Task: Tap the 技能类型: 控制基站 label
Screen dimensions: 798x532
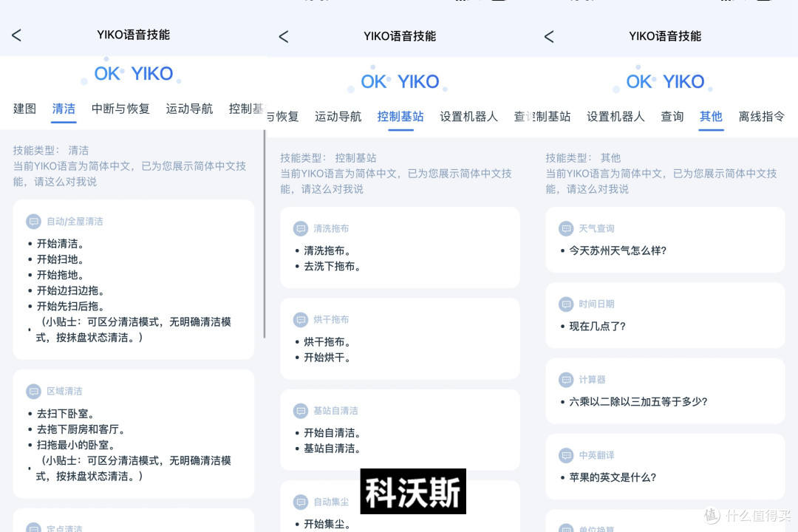Action: (328, 158)
